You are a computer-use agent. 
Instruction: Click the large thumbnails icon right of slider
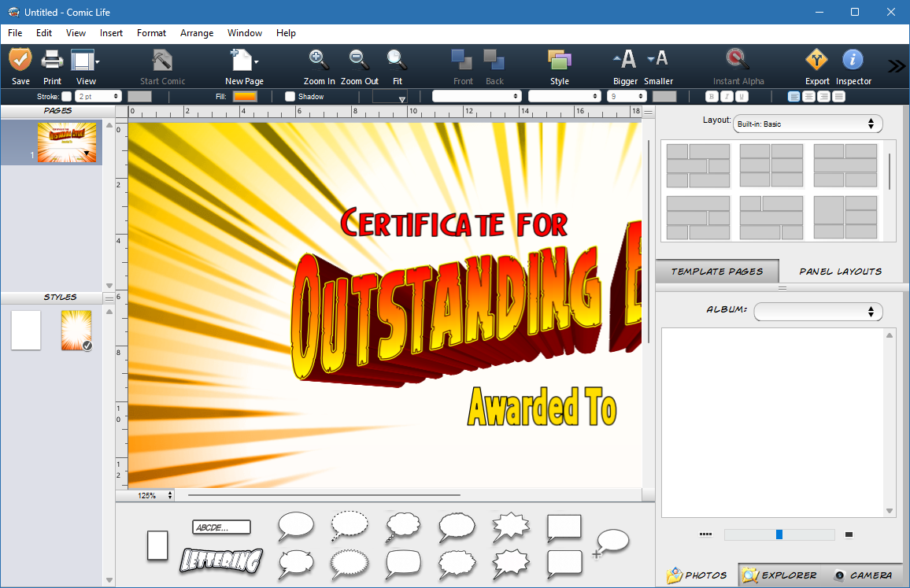tap(849, 534)
